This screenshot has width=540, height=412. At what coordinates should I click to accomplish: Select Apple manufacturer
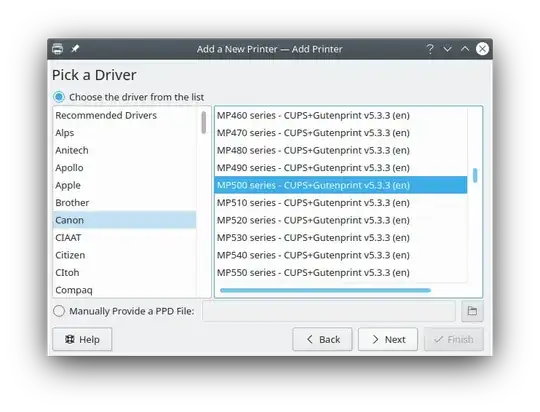coord(125,185)
